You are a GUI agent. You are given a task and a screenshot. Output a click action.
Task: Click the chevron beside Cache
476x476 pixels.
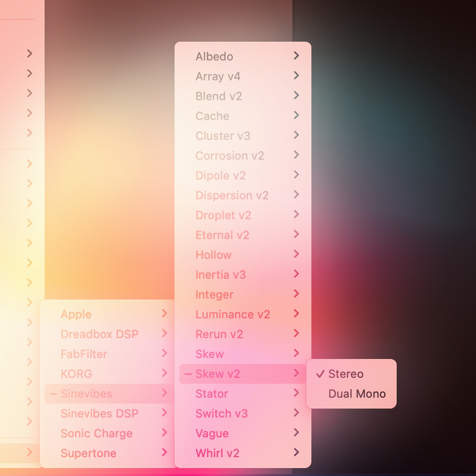[x=297, y=115]
